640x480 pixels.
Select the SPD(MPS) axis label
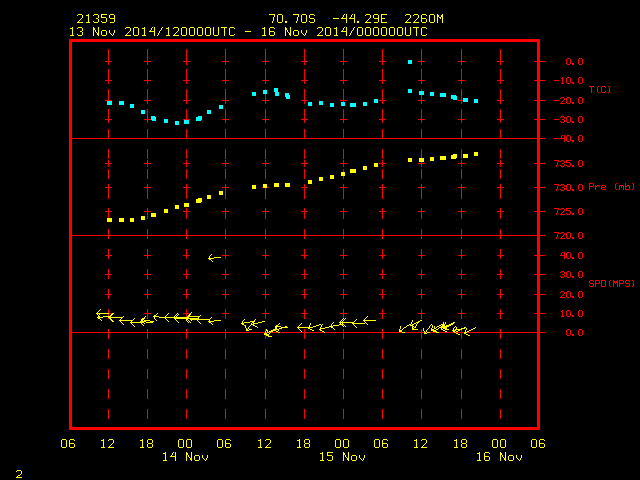(611, 283)
